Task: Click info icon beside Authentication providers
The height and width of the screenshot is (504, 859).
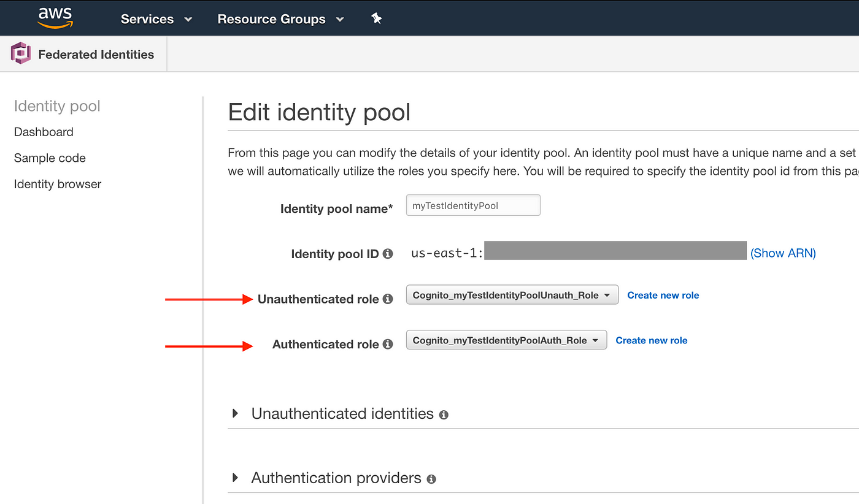Action: point(431,479)
